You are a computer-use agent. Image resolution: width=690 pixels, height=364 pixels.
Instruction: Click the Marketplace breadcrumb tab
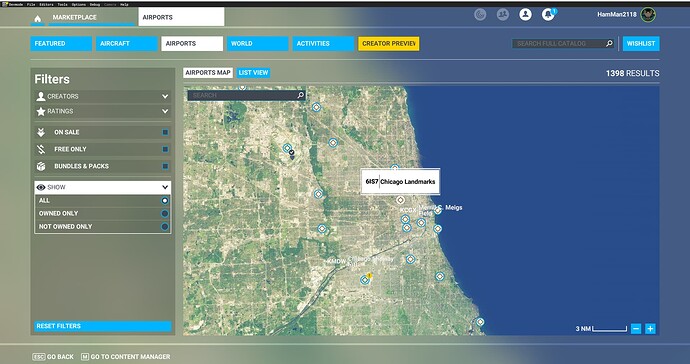point(92,18)
